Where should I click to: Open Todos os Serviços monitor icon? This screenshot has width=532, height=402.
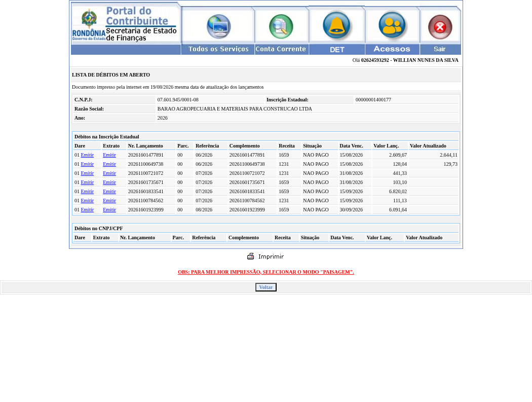(219, 26)
